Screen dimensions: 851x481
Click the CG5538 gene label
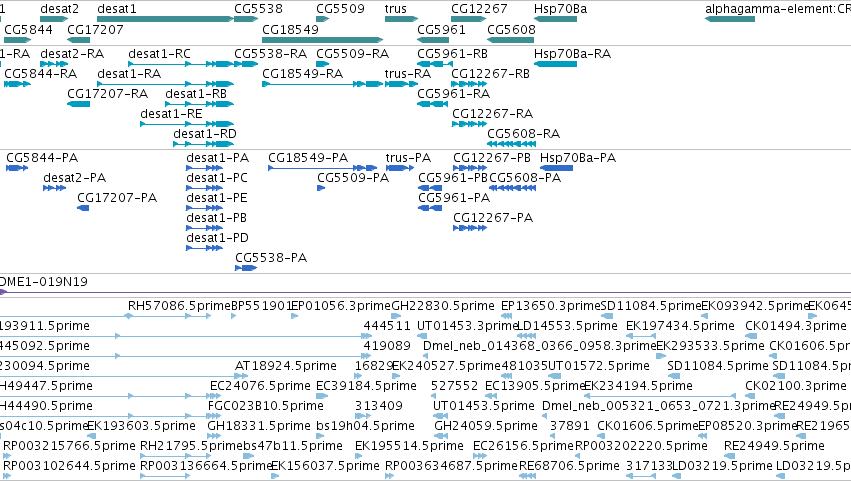[258, 9]
